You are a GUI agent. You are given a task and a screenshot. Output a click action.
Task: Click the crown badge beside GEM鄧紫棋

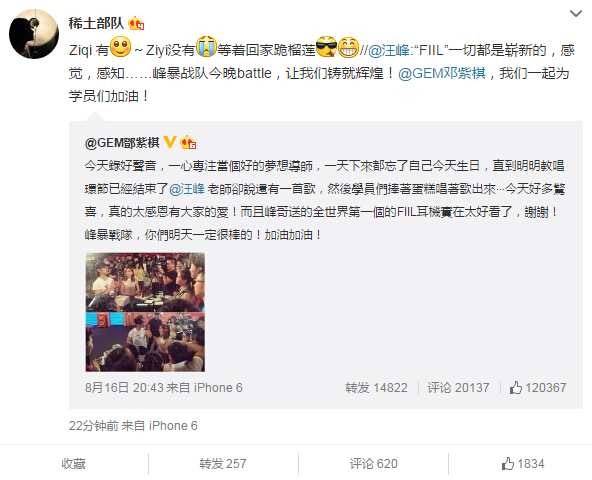tap(188, 142)
